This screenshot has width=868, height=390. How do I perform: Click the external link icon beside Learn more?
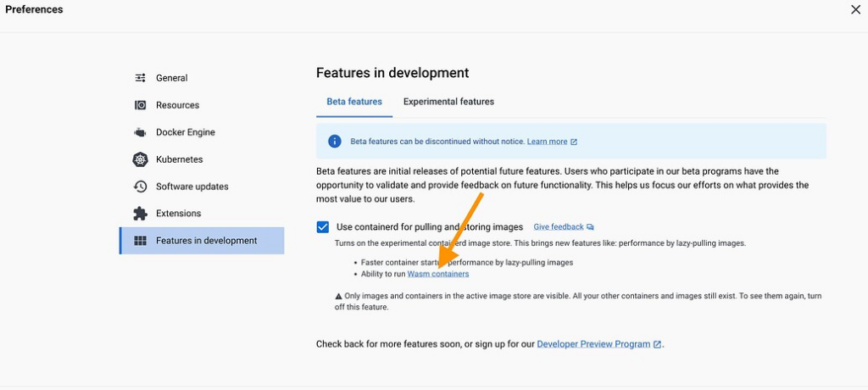click(574, 142)
